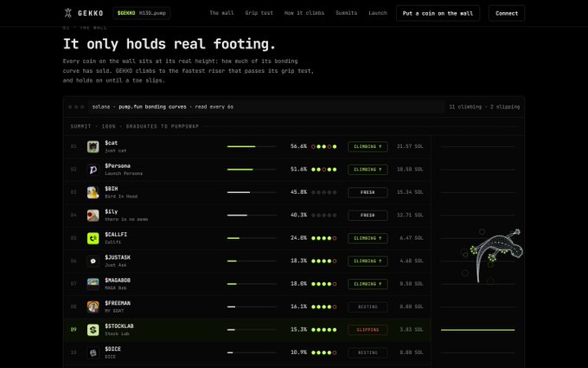Click the $GEKKO contract address chip
This screenshot has width=588, height=368.
[142, 13]
